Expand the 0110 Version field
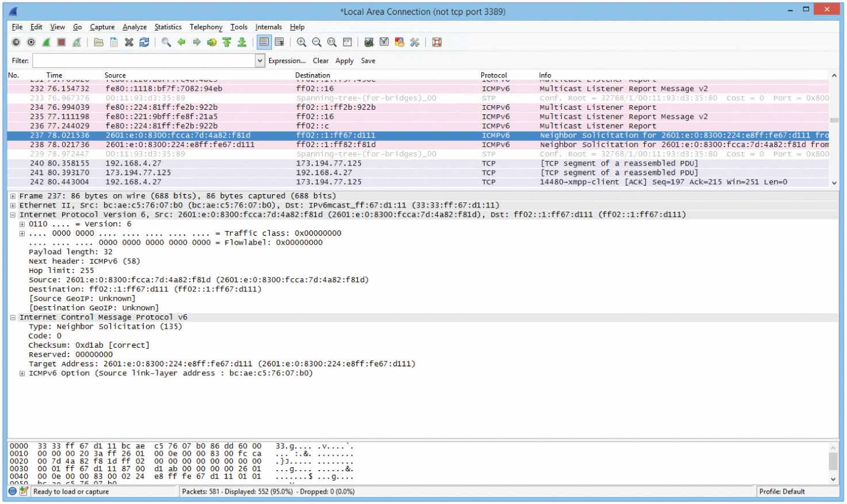847x504 pixels. tap(22, 224)
